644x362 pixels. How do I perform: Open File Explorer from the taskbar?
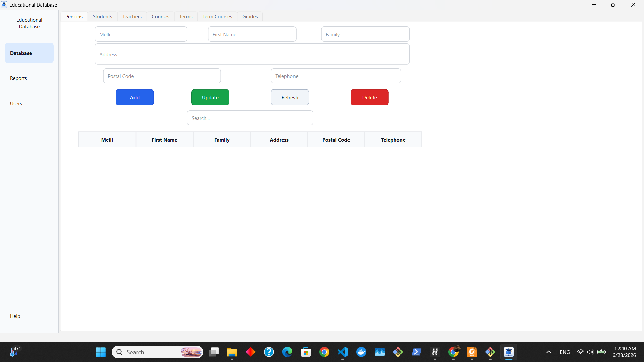coord(232,352)
